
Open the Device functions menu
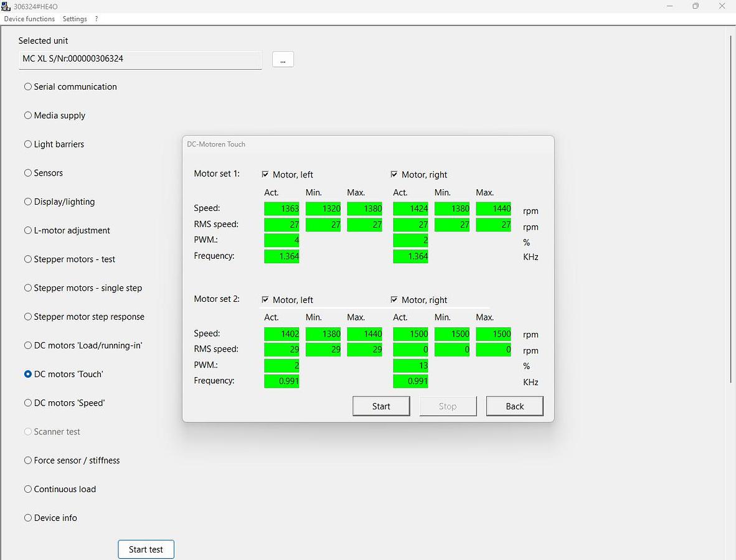pos(29,19)
